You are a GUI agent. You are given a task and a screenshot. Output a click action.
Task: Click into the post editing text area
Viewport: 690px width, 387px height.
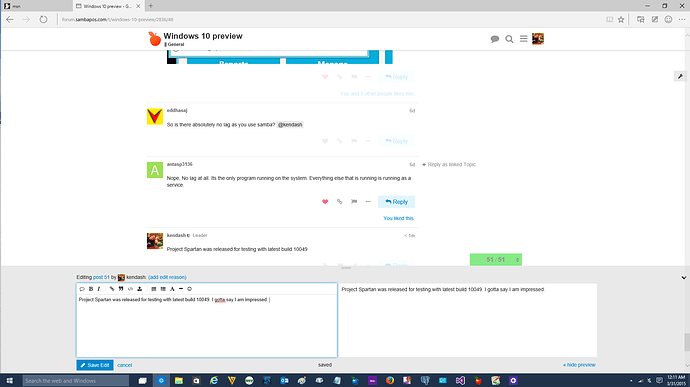207,326
